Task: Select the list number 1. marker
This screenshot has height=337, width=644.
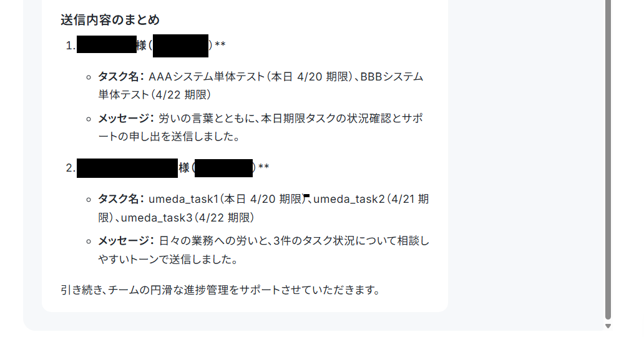Action: pos(71,45)
